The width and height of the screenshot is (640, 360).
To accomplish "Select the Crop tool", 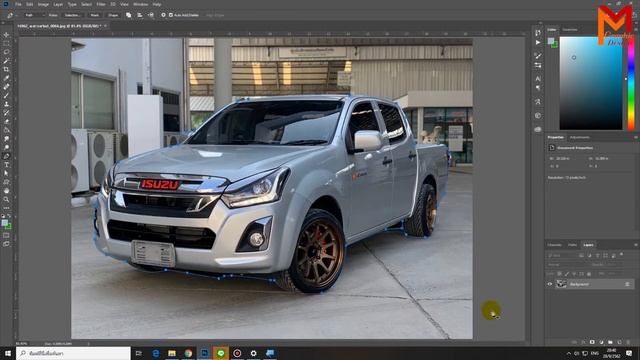I will coord(6,69).
